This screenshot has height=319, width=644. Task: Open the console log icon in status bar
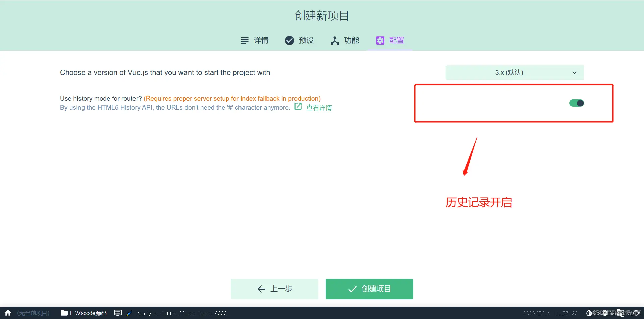(x=118, y=313)
